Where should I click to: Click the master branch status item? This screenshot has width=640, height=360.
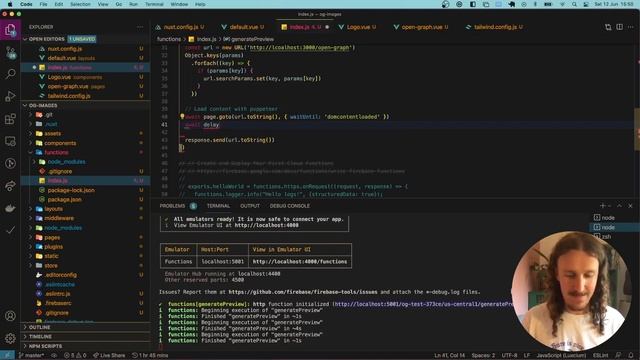[31, 356]
